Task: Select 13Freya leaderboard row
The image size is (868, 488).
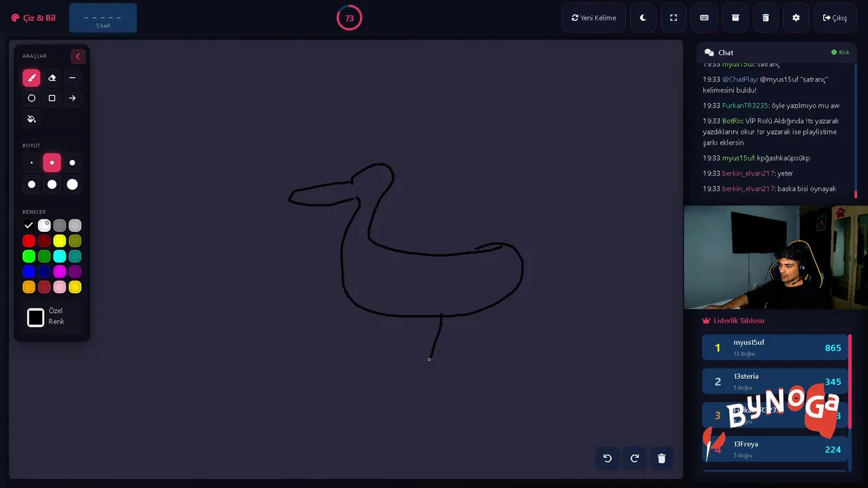Action: pos(775,449)
